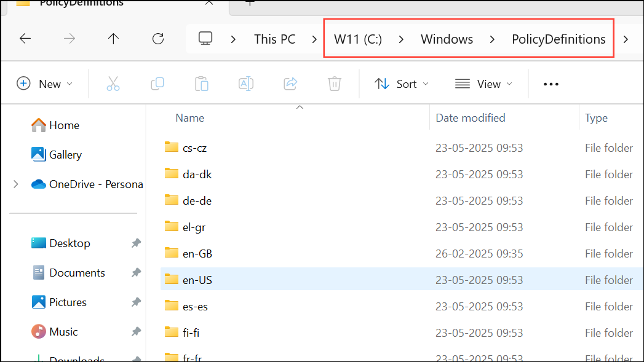Click the Paste clipboard icon

tap(202, 84)
